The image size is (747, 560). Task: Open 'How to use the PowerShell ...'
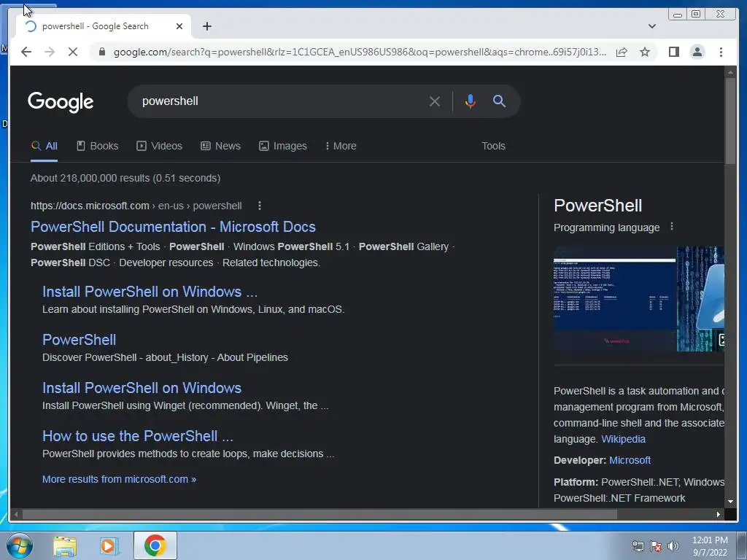[138, 436]
